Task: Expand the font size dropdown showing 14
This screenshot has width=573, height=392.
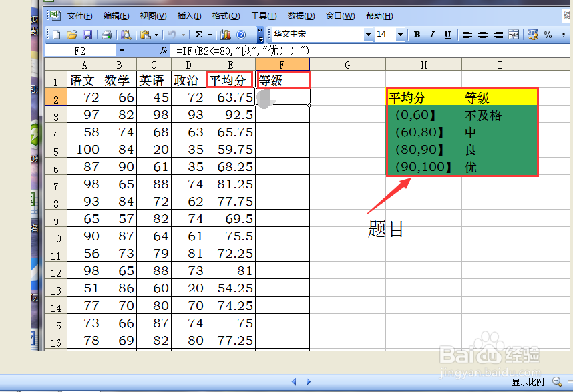Action: pyautogui.click(x=400, y=35)
